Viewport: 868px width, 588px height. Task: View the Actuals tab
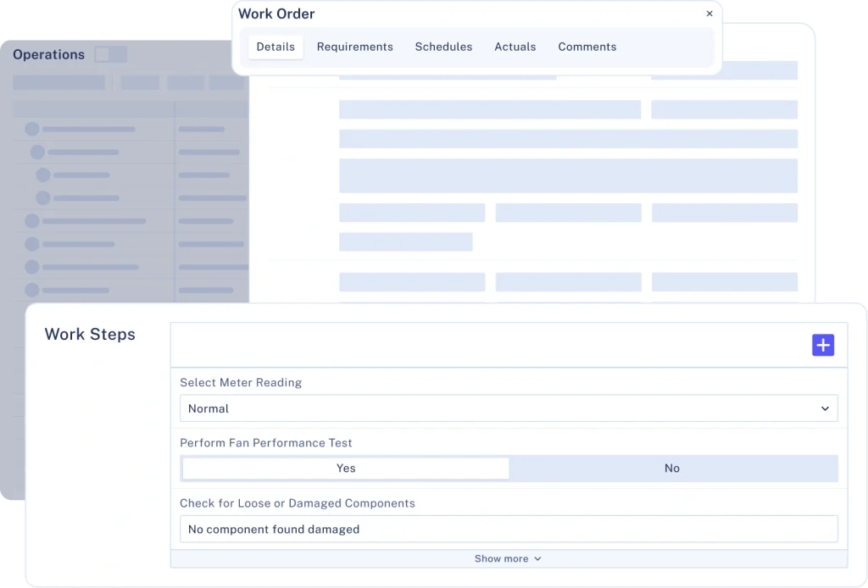[515, 47]
